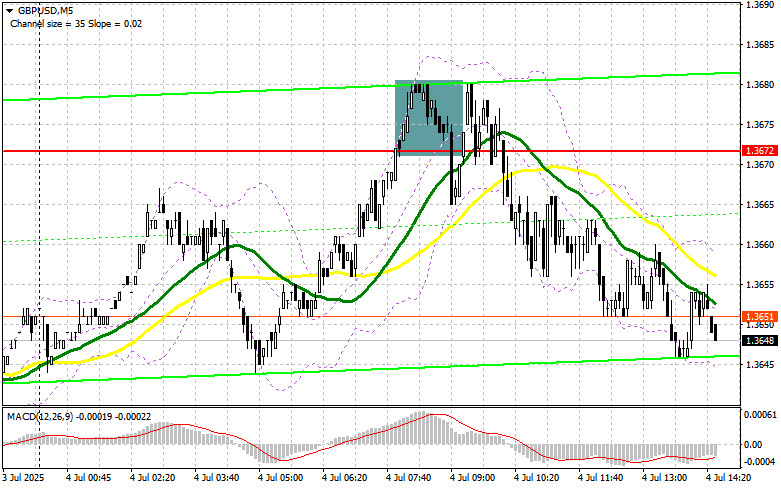Click the 3 Jul 2025 time axis label
781x489 pixels.
tap(23, 478)
